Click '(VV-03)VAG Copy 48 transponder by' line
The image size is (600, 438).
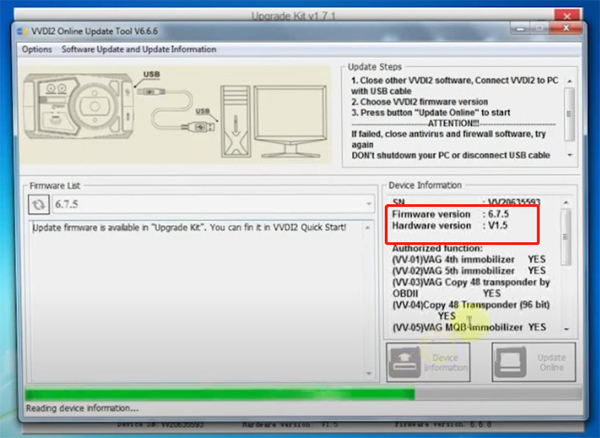471,282
